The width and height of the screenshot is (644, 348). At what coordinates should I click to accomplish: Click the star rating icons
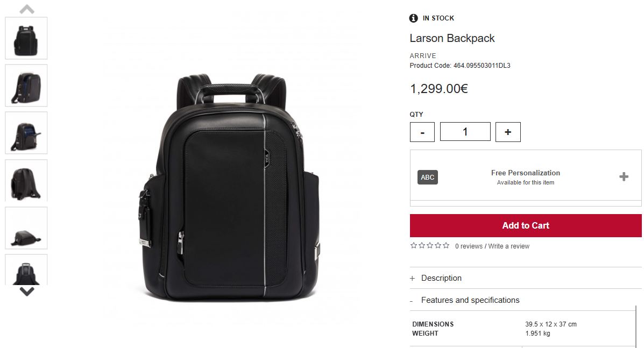click(x=430, y=246)
